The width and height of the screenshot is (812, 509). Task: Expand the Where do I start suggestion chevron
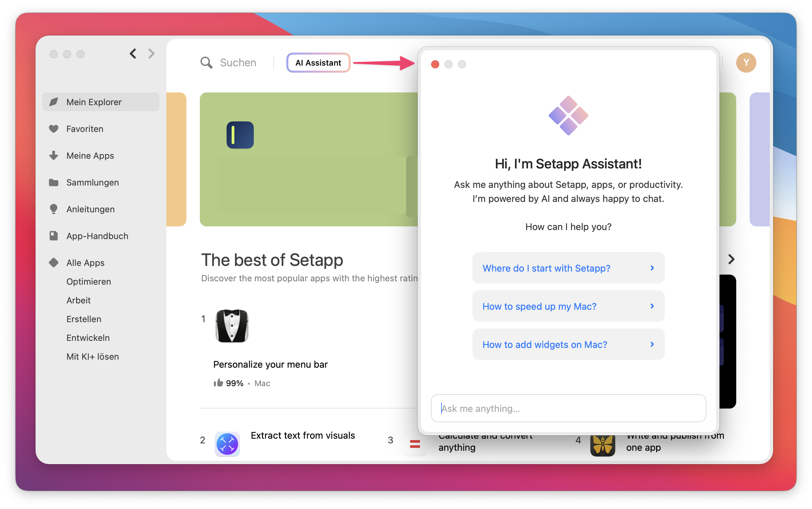[x=653, y=268]
